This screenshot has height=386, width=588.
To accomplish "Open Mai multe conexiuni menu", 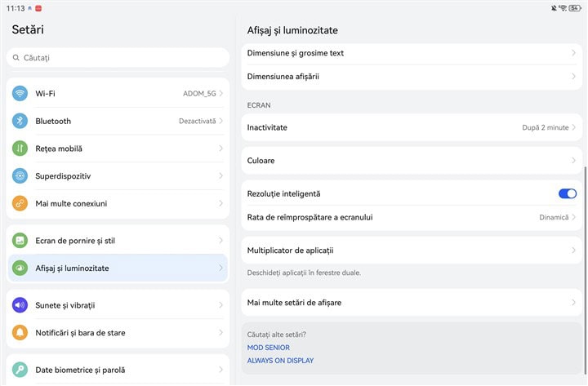I will [x=118, y=203].
